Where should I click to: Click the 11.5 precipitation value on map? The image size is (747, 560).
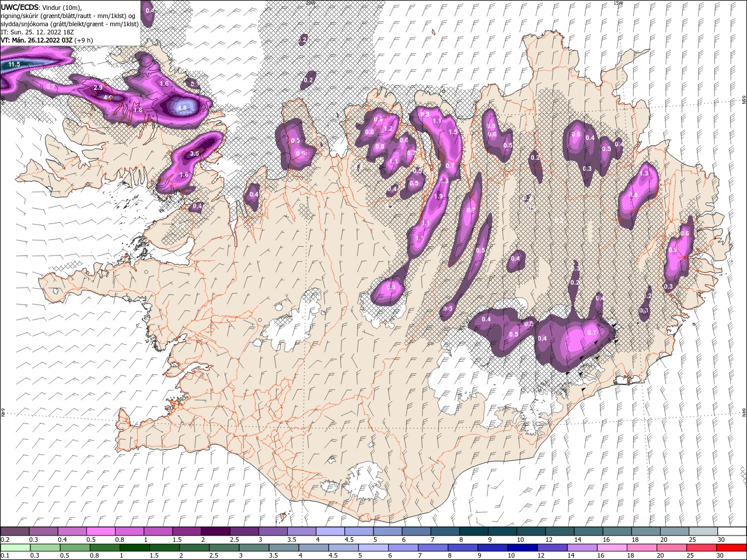[x=15, y=64]
